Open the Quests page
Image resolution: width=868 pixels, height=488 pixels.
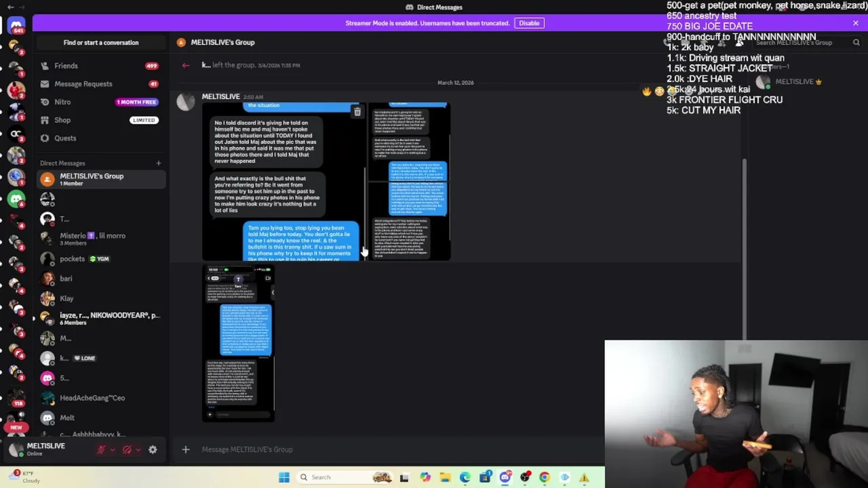(101, 138)
